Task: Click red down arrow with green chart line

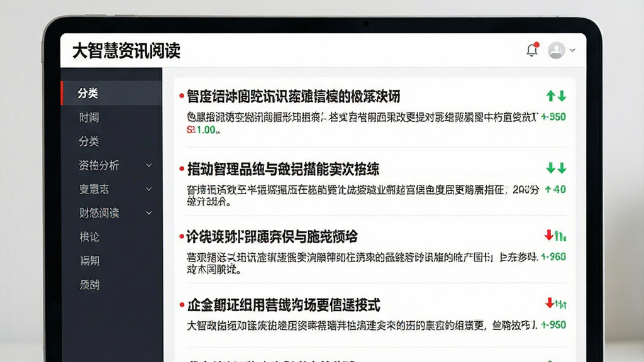Action: click(x=556, y=304)
